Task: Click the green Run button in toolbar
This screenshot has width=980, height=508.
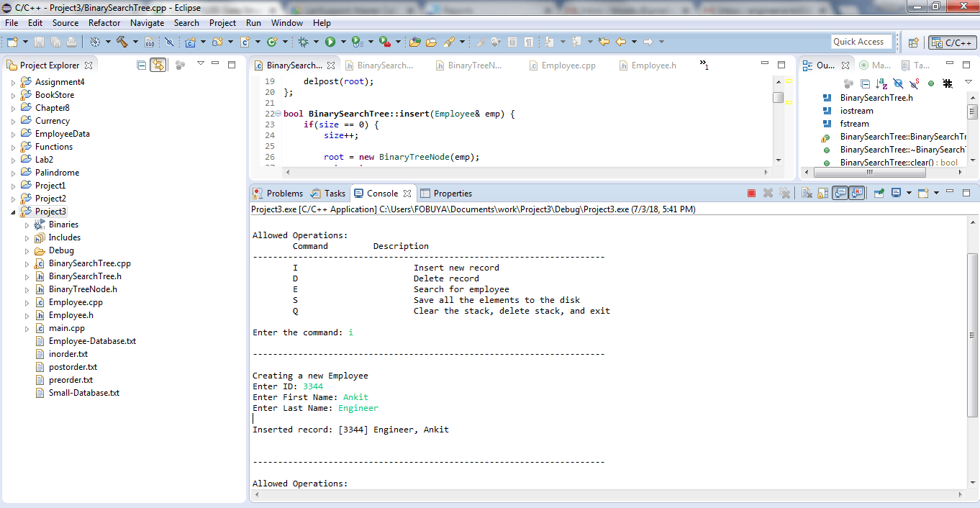Action: click(x=330, y=42)
